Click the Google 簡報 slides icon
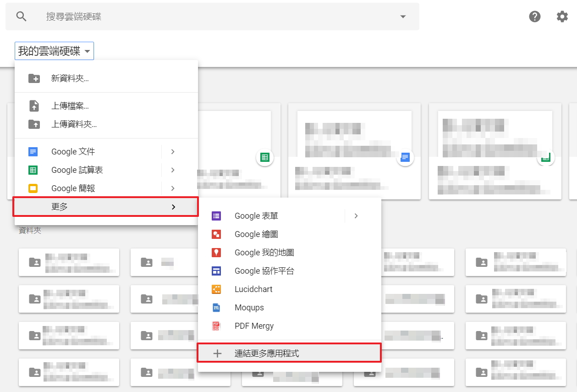 coord(33,188)
